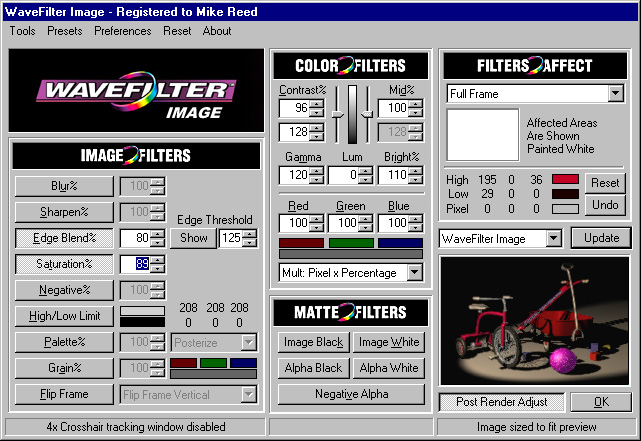Click the OK button
Screen dimensions: 641x441
[601, 402]
